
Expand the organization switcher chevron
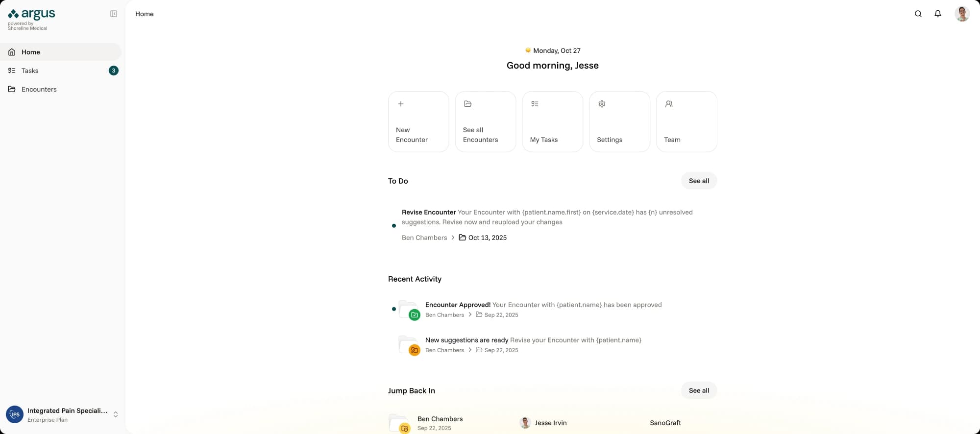116,414
